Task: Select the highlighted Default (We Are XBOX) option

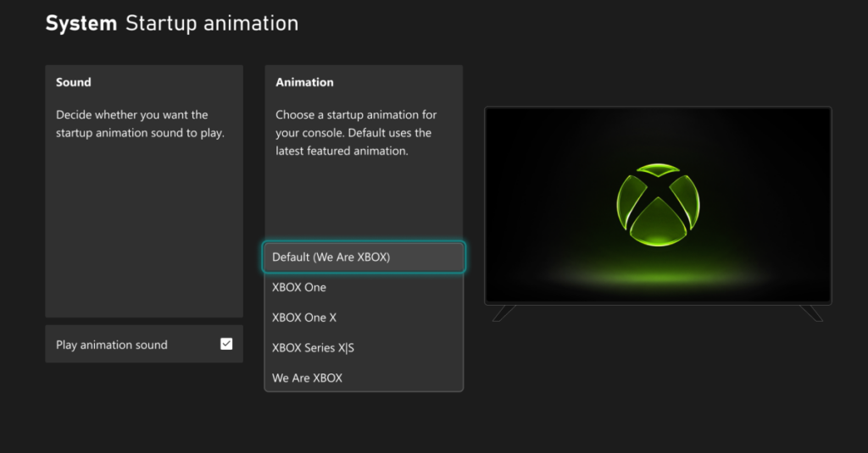Action: coord(364,257)
